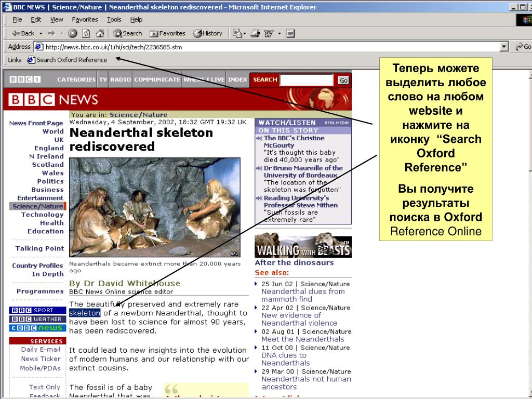Open the COMMUNICATE nav tab

[157, 79]
